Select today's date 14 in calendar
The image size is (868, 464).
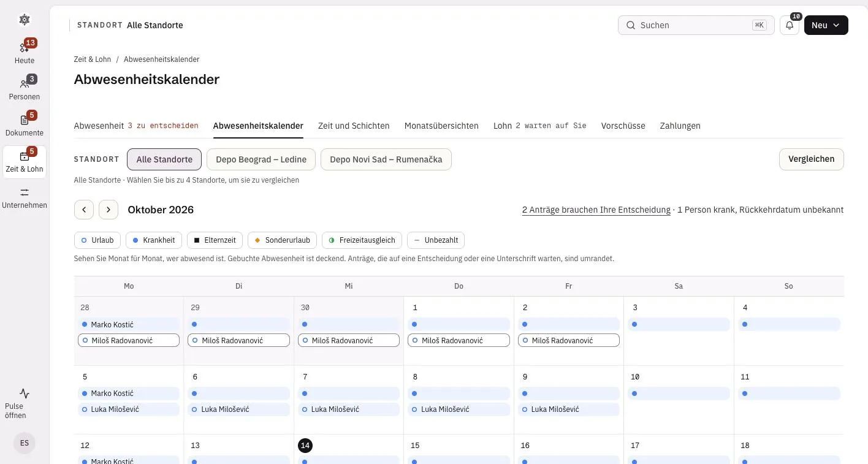click(305, 446)
